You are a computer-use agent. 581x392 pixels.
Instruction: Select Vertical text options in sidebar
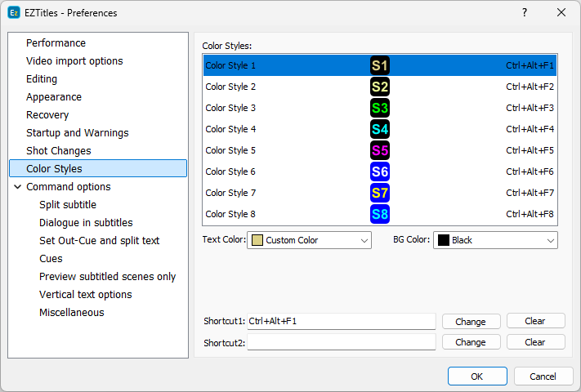pos(85,295)
